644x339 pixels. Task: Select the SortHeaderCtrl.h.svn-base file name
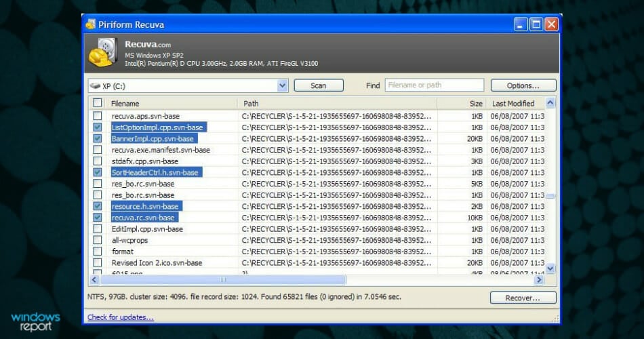(155, 173)
